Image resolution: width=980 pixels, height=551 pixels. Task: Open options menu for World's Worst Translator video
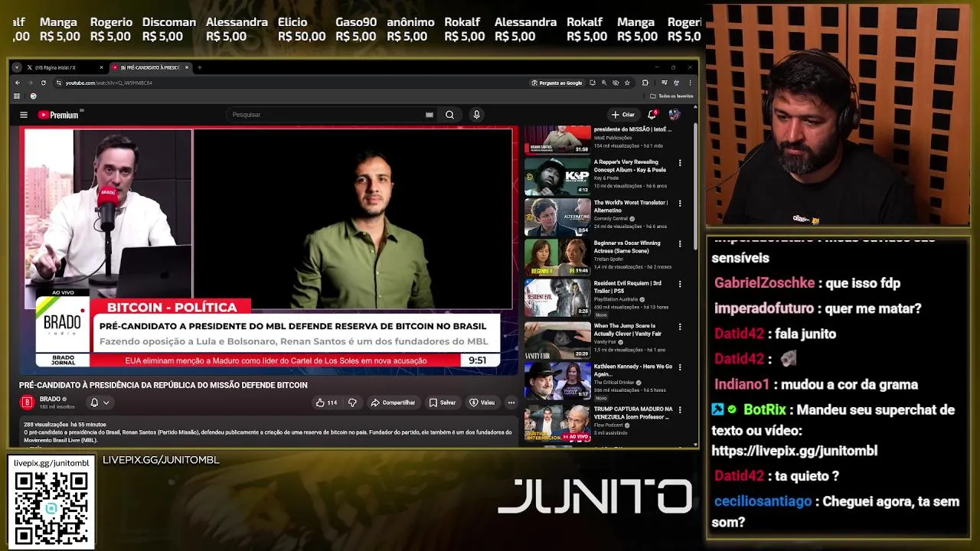coord(680,204)
